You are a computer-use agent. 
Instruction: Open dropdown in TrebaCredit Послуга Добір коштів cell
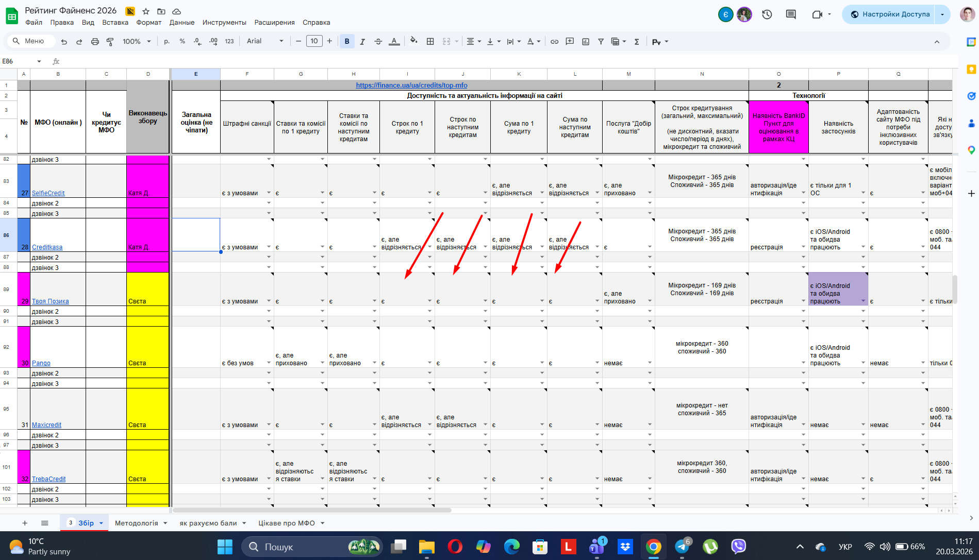[650, 479]
